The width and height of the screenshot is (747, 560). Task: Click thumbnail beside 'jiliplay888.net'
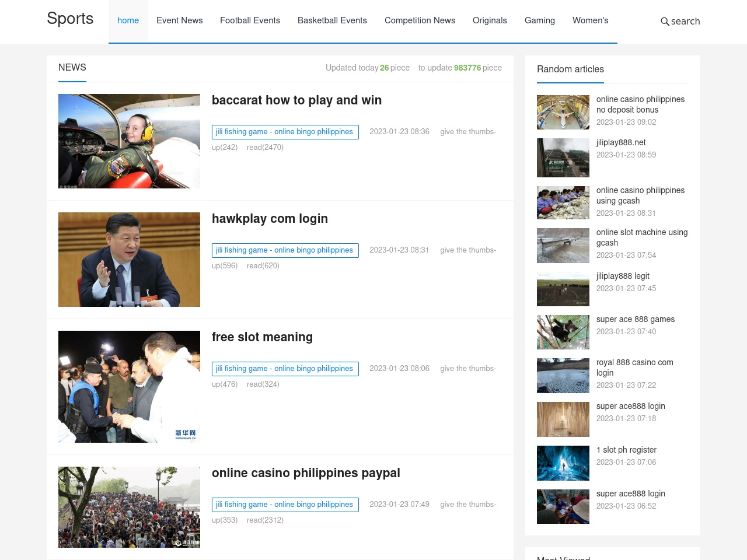click(563, 157)
